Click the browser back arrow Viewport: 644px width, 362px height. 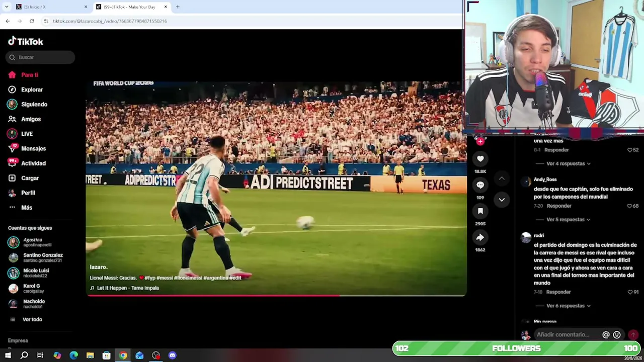tap(8, 21)
